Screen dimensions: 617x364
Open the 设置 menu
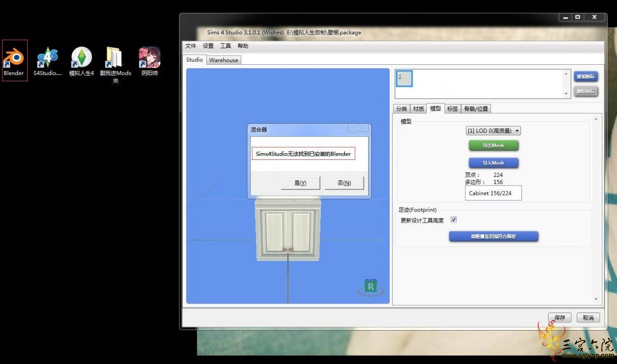coord(208,46)
